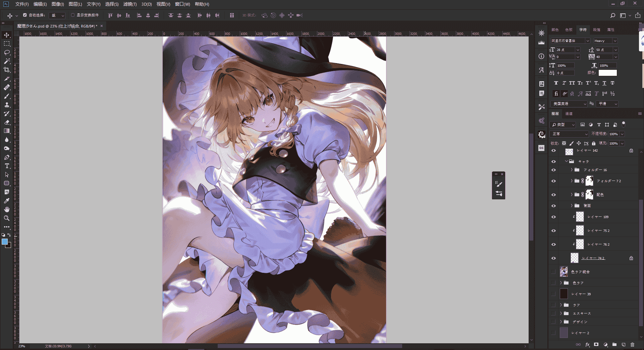
Task: Open the 图层(L) menu
Action: coord(75,4)
